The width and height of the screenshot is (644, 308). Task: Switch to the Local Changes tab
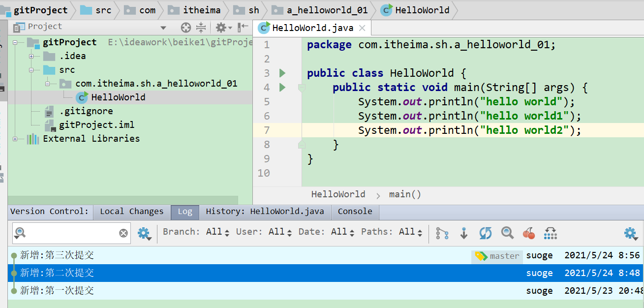131,212
